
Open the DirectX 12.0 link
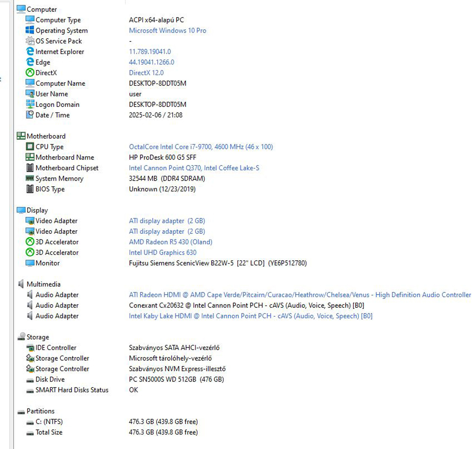click(x=146, y=72)
